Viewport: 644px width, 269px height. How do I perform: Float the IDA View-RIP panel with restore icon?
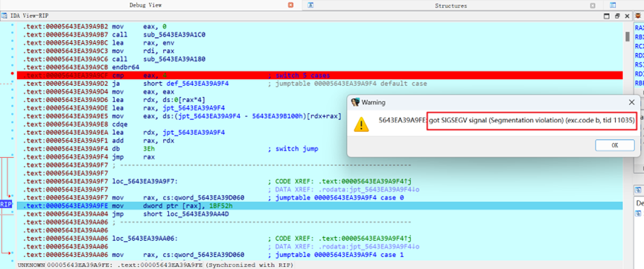click(x=617, y=16)
